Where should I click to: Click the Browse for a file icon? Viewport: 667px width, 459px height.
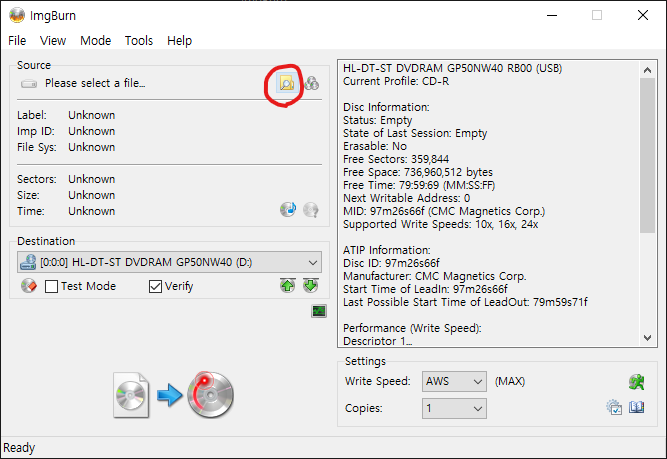[286, 84]
